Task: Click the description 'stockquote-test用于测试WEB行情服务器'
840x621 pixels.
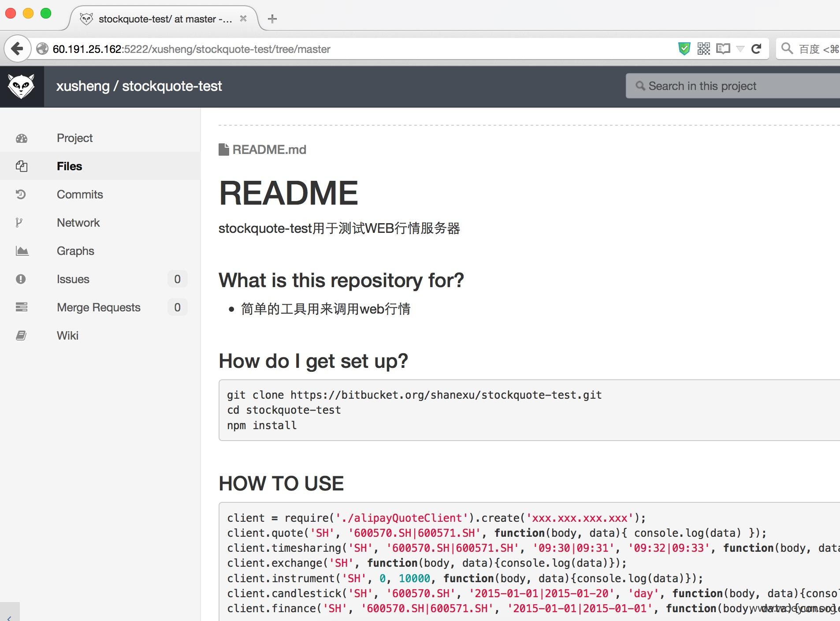Action: pos(339,228)
